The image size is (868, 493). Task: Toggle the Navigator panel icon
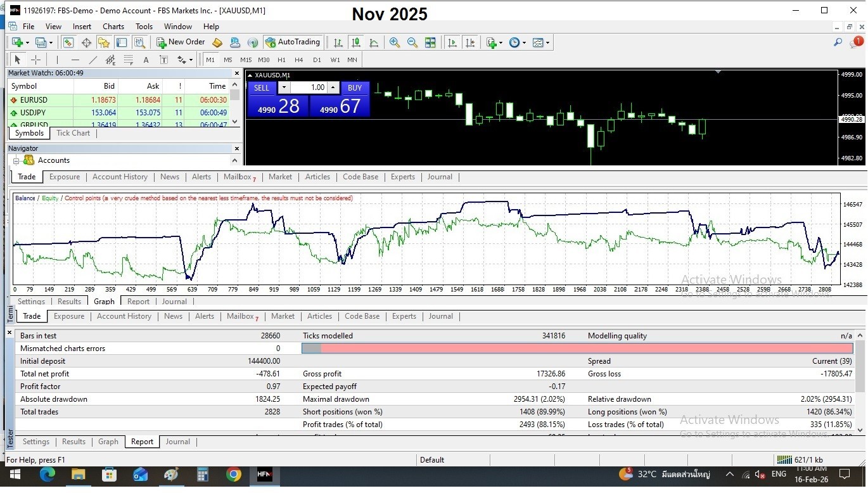104,42
